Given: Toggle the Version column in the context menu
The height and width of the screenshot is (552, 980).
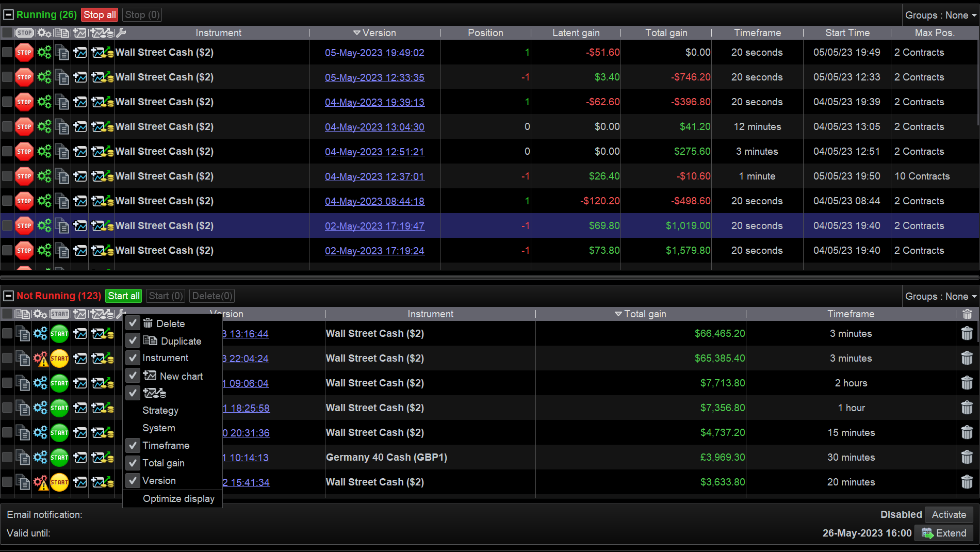Looking at the screenshot, I should tap(172, 481).
